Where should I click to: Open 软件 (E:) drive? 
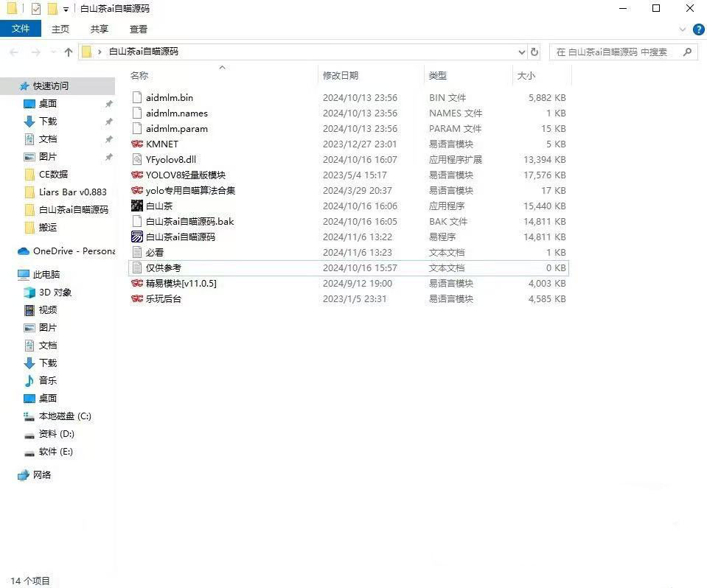pos(55,452)
